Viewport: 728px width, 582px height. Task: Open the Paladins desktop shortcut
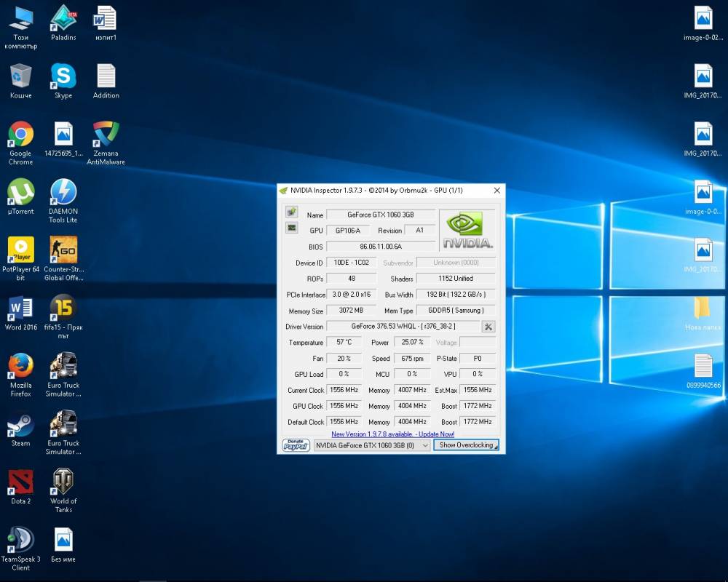coord(63,23)
